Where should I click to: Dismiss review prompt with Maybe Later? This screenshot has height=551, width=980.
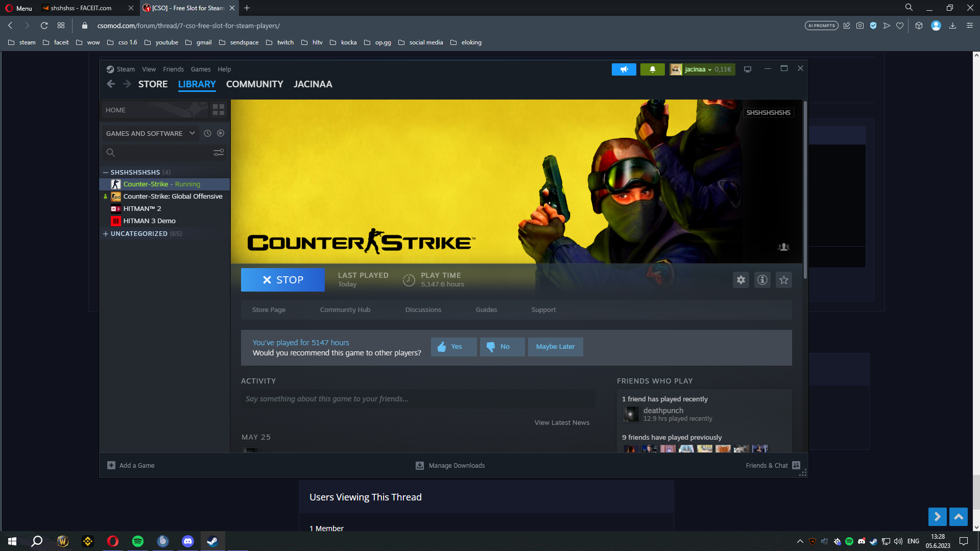[555, 347]
